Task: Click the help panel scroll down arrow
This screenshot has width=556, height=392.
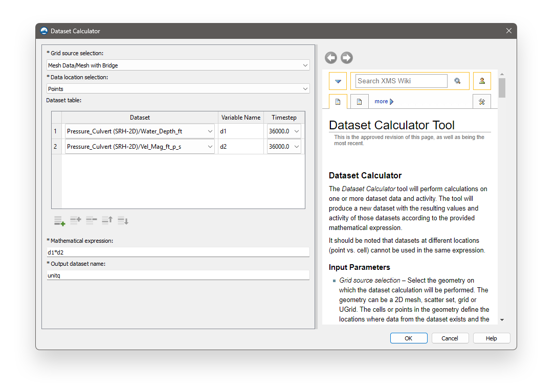Action: pyautogui.click(x=502, y=320)
